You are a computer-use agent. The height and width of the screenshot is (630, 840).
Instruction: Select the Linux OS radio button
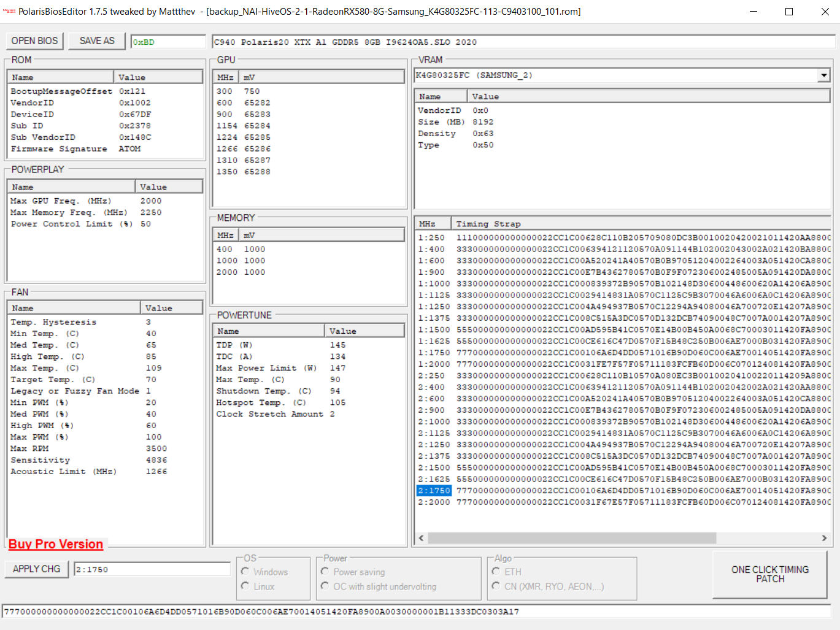coord(245,586)
